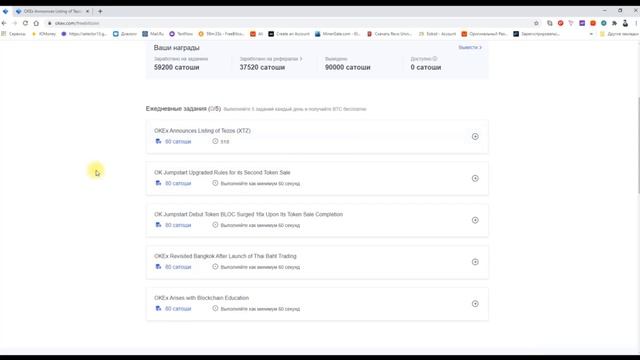The height and width of the screenshot is (360, 640).
Task: Open Chrome profile avatar icon
Action: [625, 23]
